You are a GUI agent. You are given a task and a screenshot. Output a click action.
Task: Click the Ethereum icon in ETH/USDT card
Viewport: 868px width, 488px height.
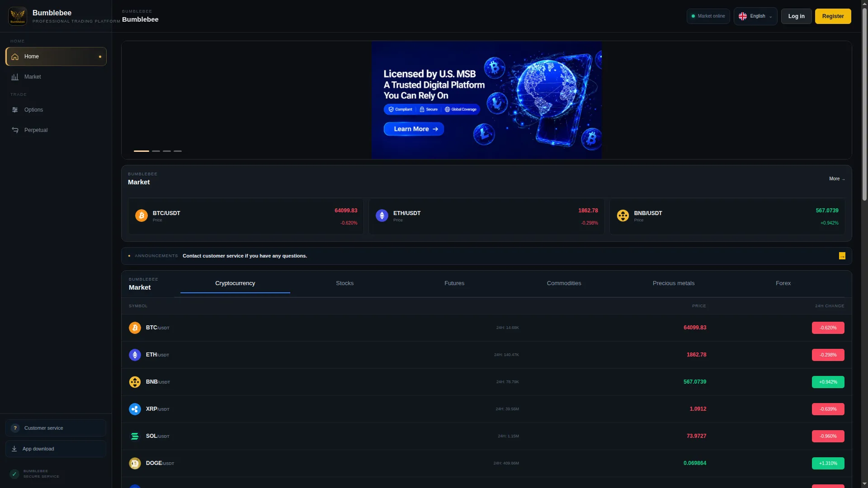[x=382, y=216]
